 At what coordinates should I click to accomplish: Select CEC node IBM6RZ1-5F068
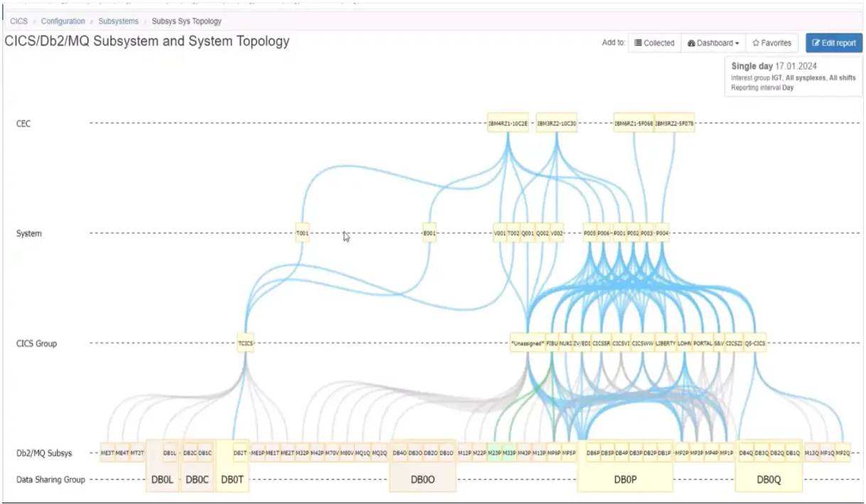point(634,123)
